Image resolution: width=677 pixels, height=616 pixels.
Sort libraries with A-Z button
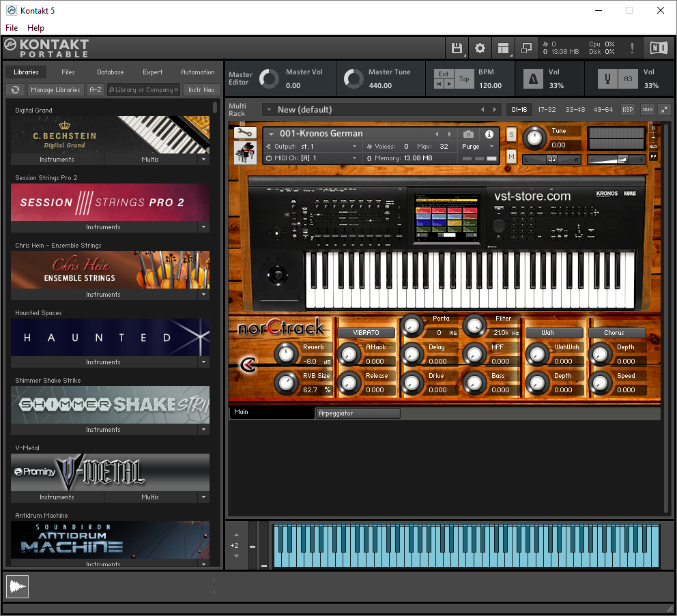pyautogui.click(x=96, y=90)
